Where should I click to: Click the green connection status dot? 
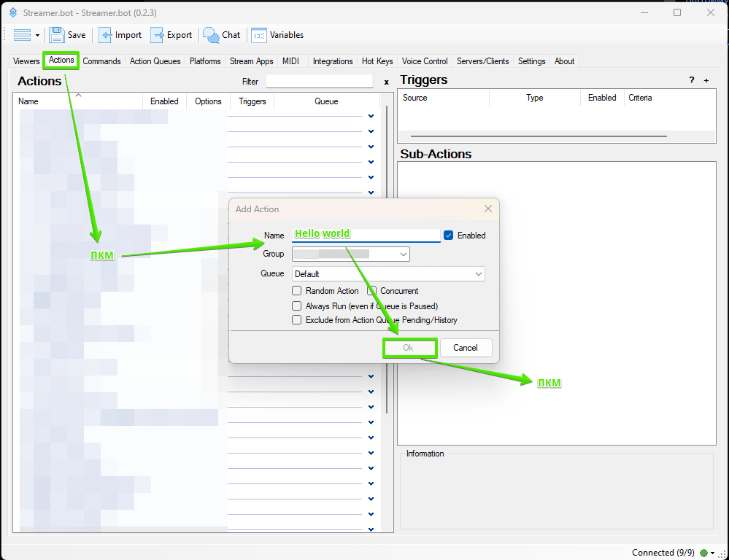(x=703, y=553)
